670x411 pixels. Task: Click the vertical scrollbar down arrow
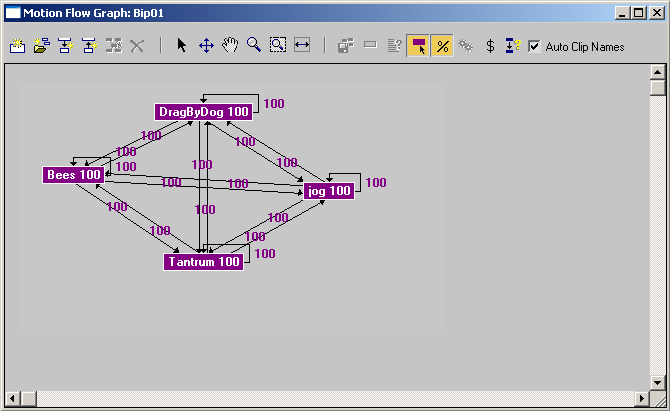tap(657, 382)
